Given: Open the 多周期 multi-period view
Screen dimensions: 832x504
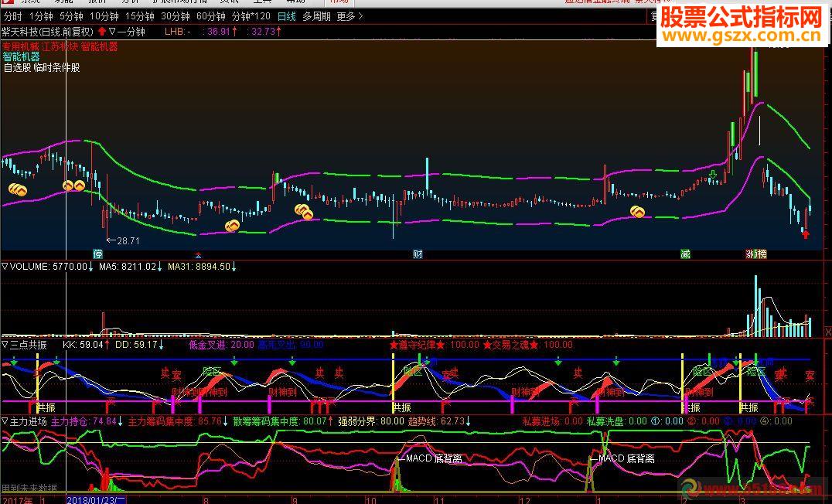Looking at the screenshot, I should [x=316, y=16].
